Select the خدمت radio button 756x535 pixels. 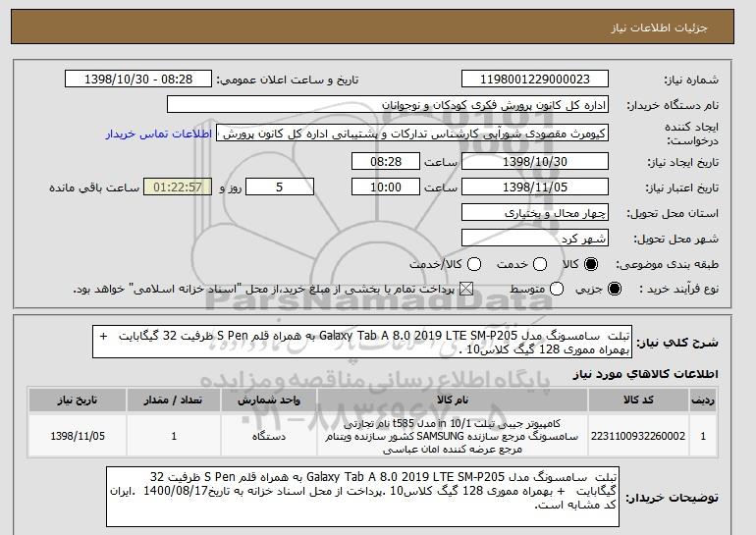[540, 264]
